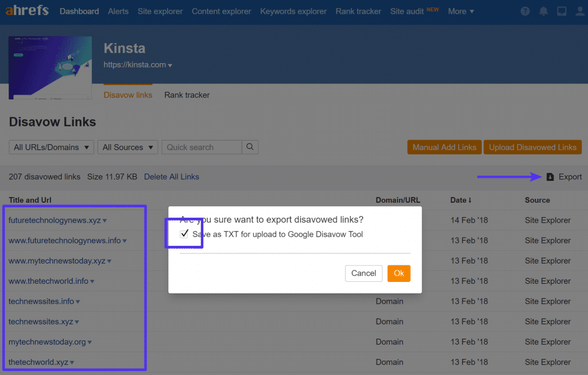Viewport: 588px width, 375px height.
Task: Open the help question mark icon
Action: click(525, 11)
